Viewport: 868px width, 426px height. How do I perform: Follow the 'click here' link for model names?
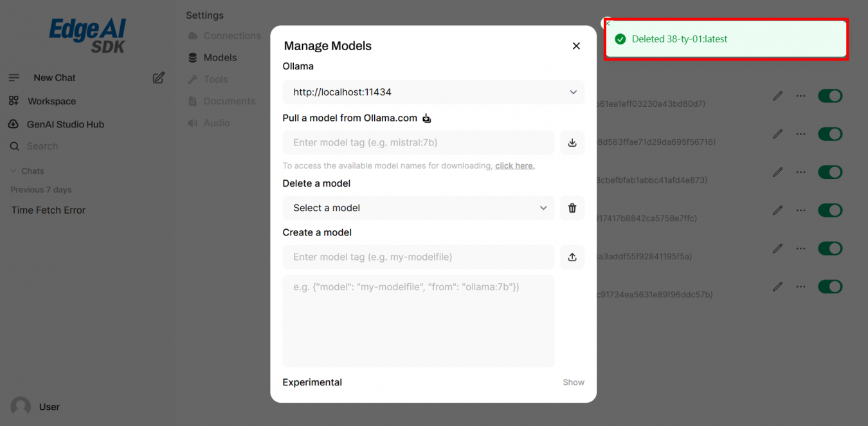tap(514, 166)
